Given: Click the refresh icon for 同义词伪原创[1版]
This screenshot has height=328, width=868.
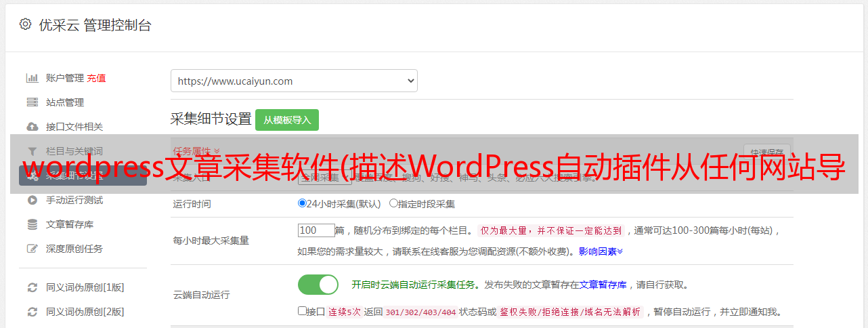Looking at the screenshot, I should pyautogui.click(x=32, y=287).
